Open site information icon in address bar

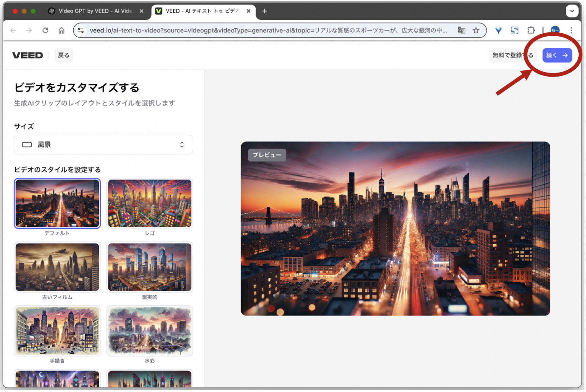(81, 30)
